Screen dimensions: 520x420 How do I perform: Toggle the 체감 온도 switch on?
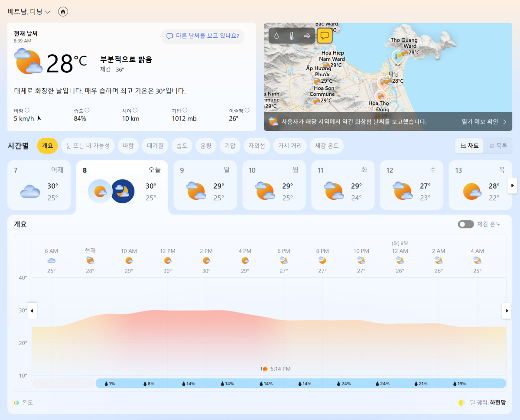466,224
